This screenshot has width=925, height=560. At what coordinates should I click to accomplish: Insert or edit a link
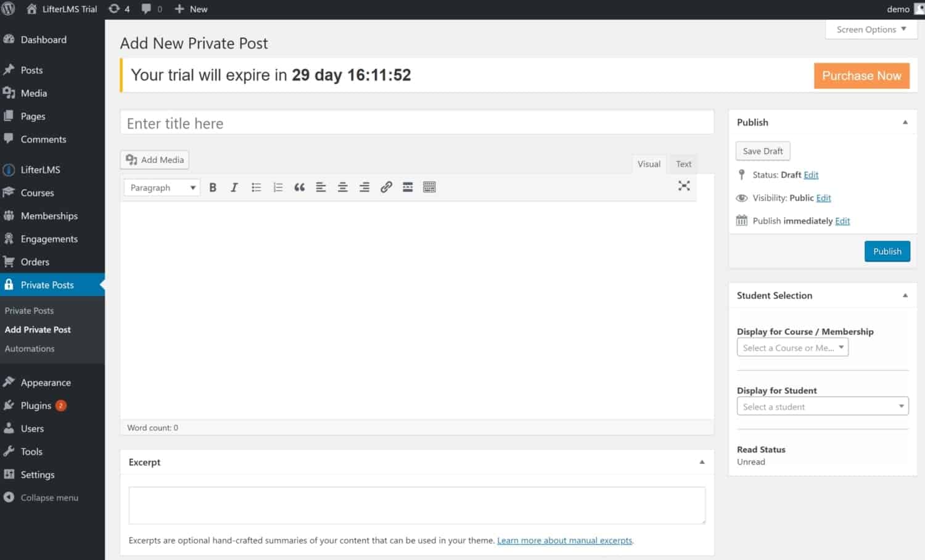(386, 187)
